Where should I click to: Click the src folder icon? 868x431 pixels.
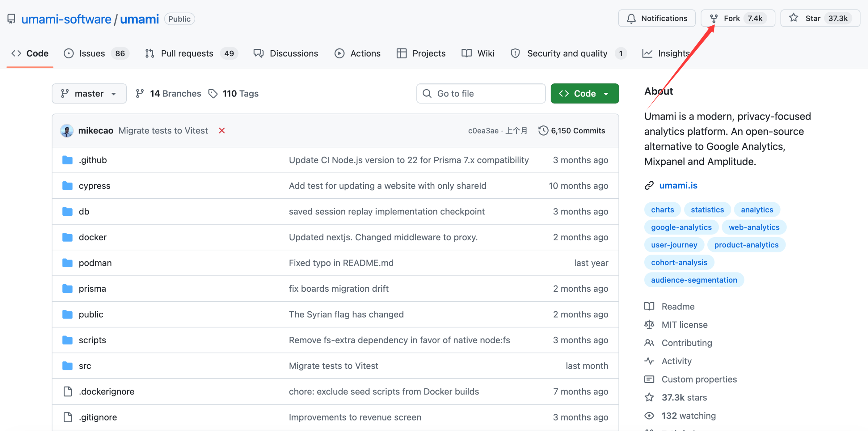pos(67,366)
